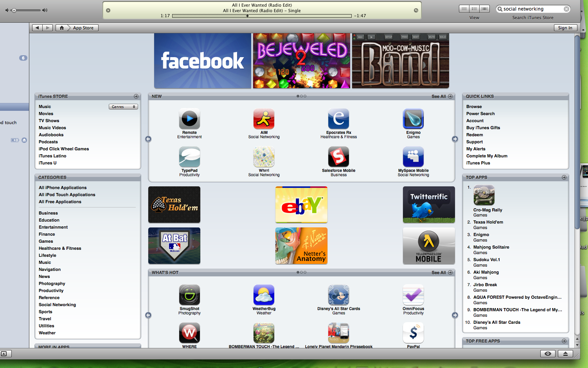Click the song playback progress bar
This screenshot has width=588, height=368.
pyautogui.click(x=262, y=16)
